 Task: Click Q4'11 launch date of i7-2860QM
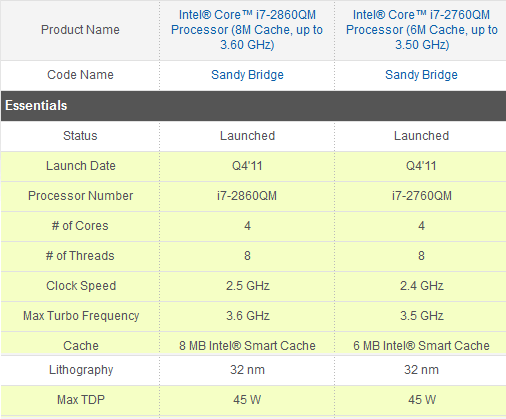point(247,166)
